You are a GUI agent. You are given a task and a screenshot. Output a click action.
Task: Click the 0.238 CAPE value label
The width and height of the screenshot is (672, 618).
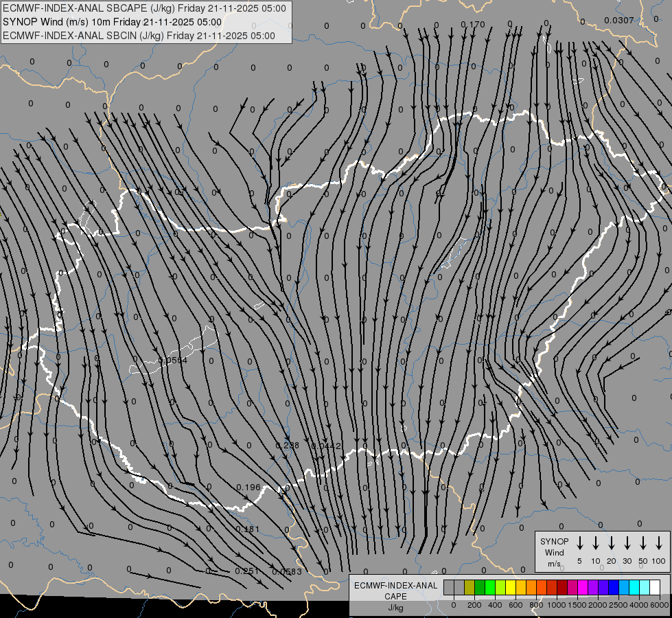click(288, 446)
